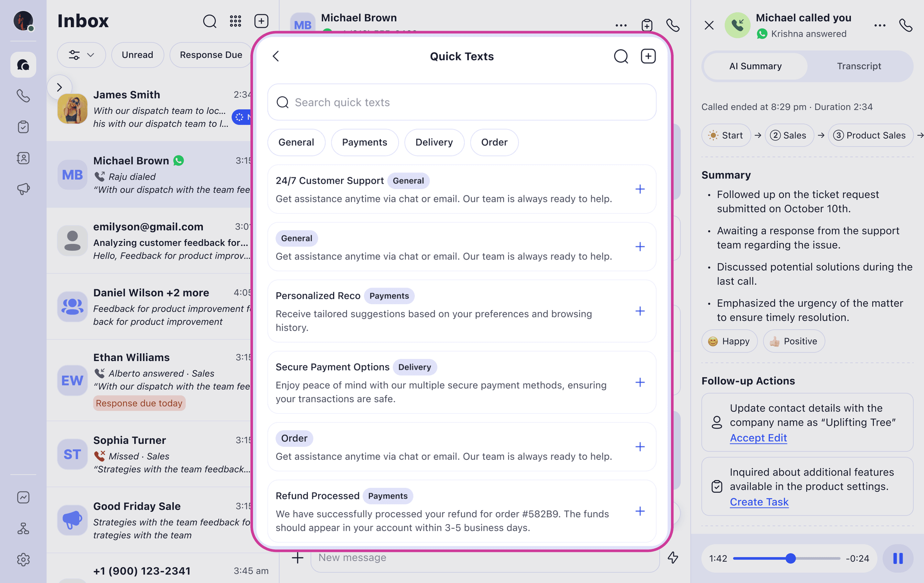
Task: Switch to the Transcript tab
Action: (859, 66)
